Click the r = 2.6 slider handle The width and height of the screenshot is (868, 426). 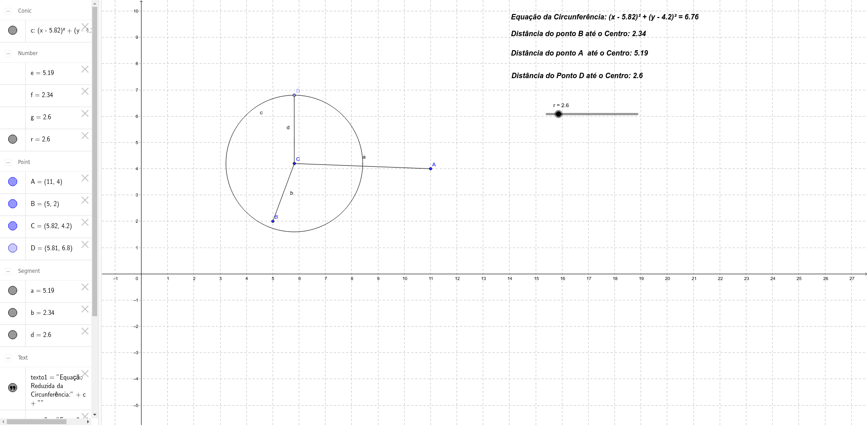coord(558,114)
